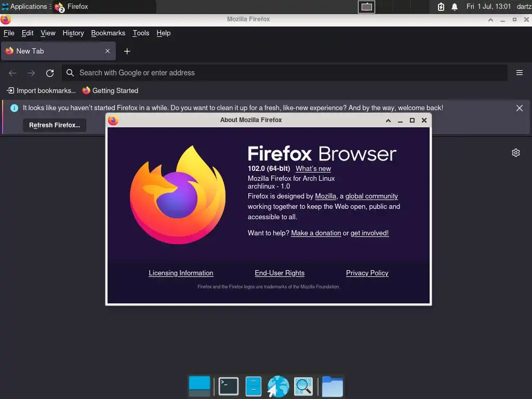Dismiss the refresh notification bar
Screen dimensions: 532x399
pyautogui.click(x=519, y=108)
